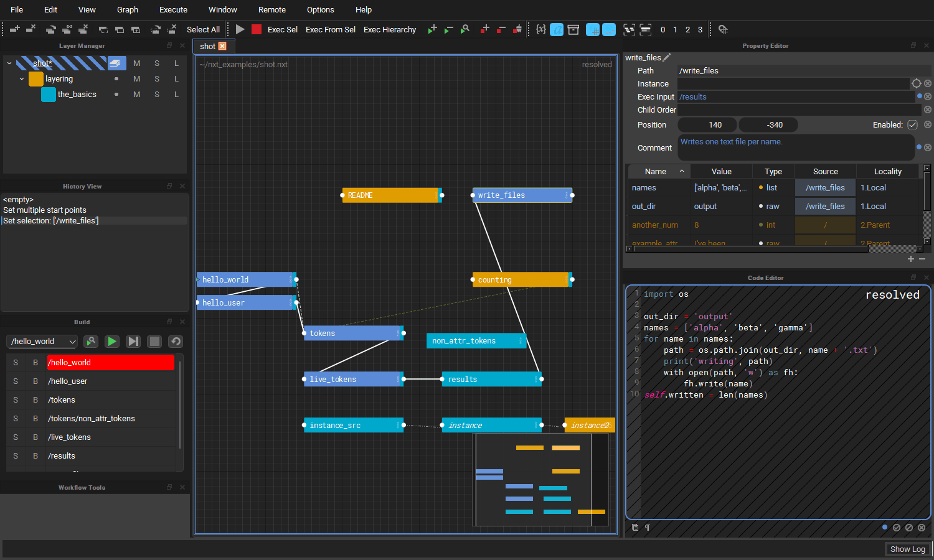The width and height of the screenshot is (934, 560).
Task: Click the Exec Hierarchy button
Action: [x=390, y=29]
